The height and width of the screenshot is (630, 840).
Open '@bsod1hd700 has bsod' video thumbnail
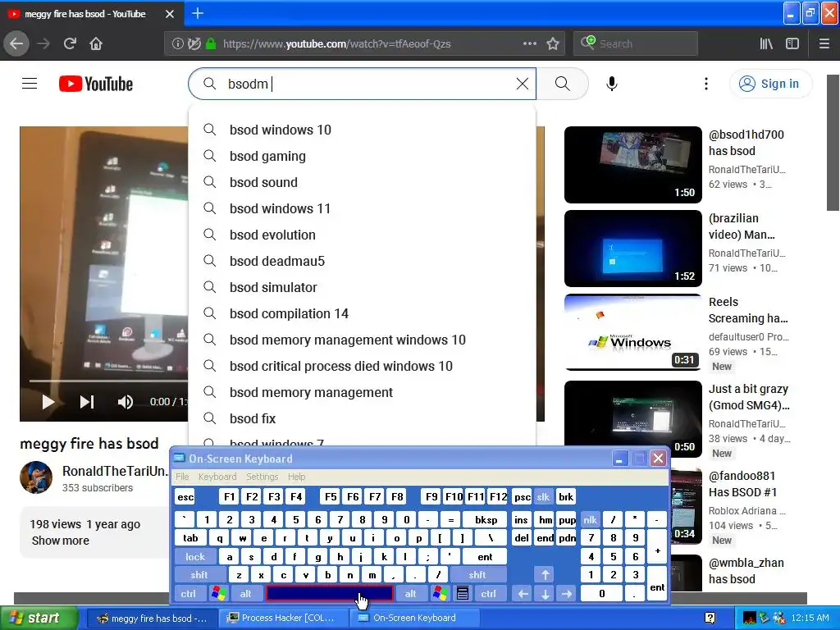(633, 164)
